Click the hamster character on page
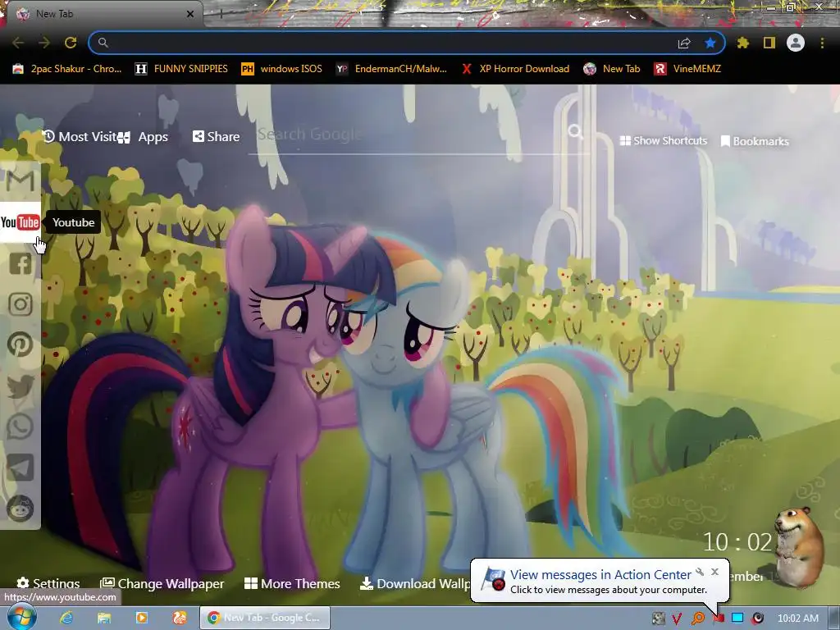 pos(798,546)
